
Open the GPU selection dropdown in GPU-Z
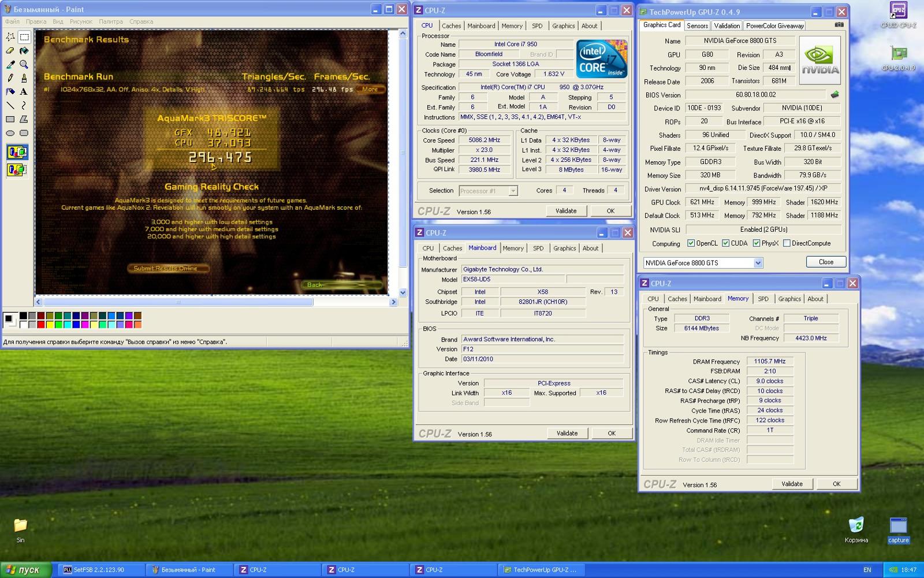pyautogui.click(x=758, y=263)
